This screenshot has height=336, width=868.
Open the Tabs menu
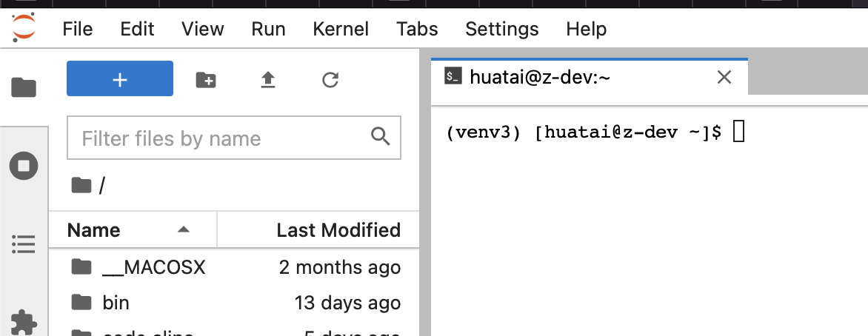click(x=417, y=29)
